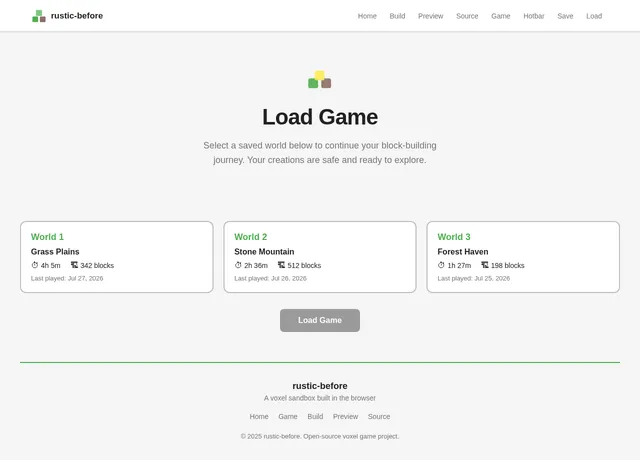
Task: Open Source in the top navigation
Action: (x=467, y=16)
